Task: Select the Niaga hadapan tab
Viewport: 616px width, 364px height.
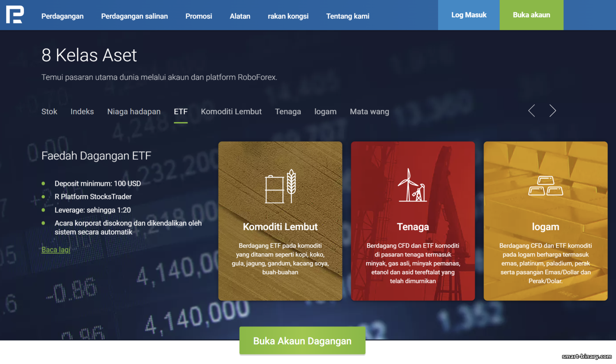Action: click(x=134, y=112)
